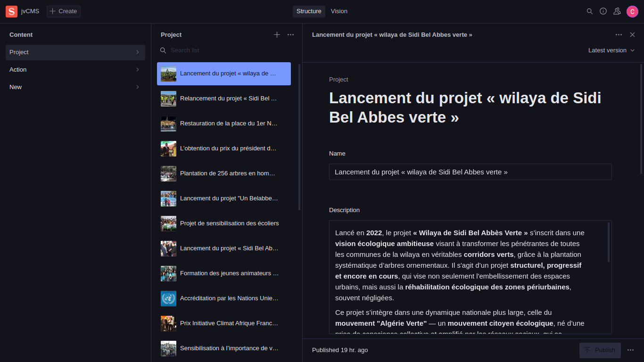Open ellipsis menu beside the Publish button

[631, 350]
